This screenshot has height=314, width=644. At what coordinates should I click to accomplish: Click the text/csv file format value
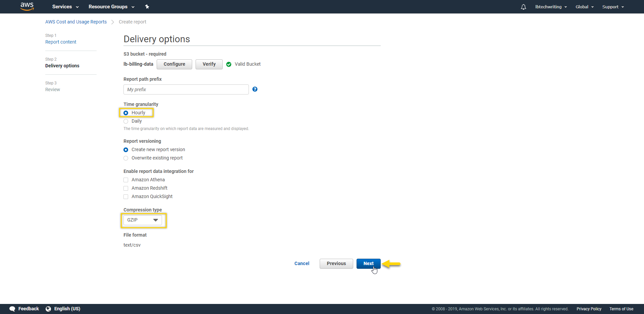132,245
